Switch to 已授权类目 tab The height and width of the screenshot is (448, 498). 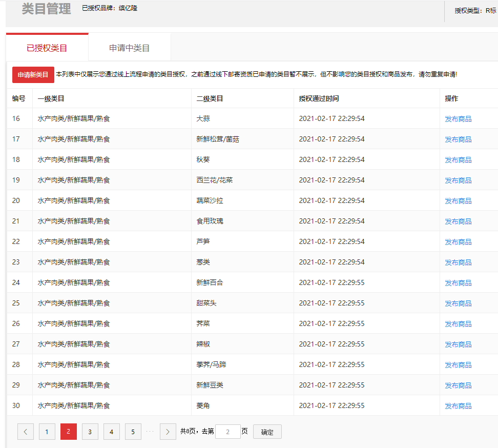(47, 48)
